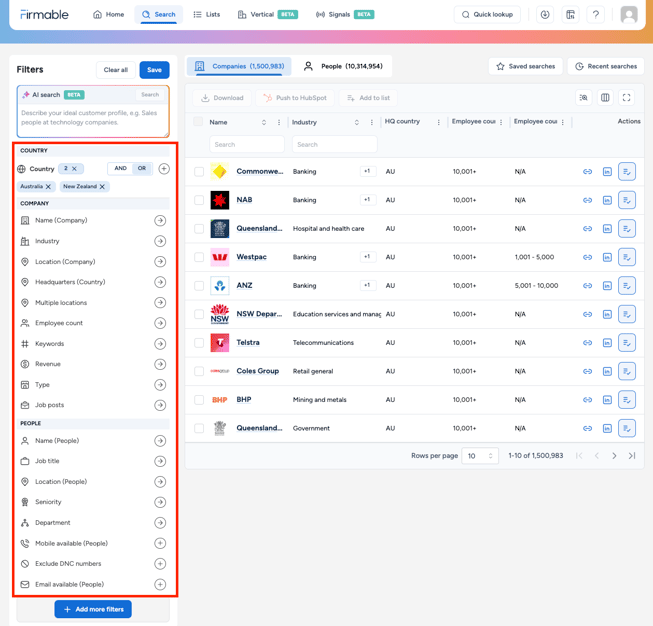Click Clear all filters button
Viewport: 653px width, 626px height.
(x=116, y=70)
